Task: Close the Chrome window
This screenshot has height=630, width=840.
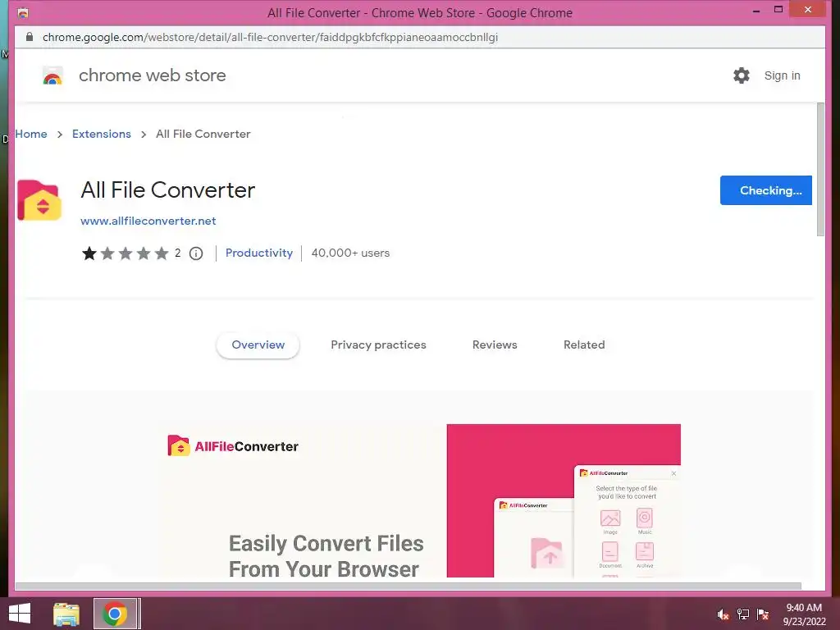Action: pyautogui.click(x=808, y=10)
